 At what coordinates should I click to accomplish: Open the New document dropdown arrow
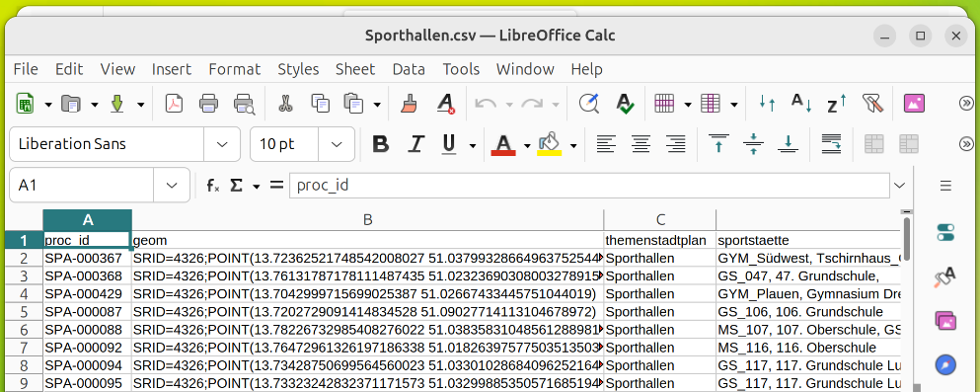click(48, 105)
